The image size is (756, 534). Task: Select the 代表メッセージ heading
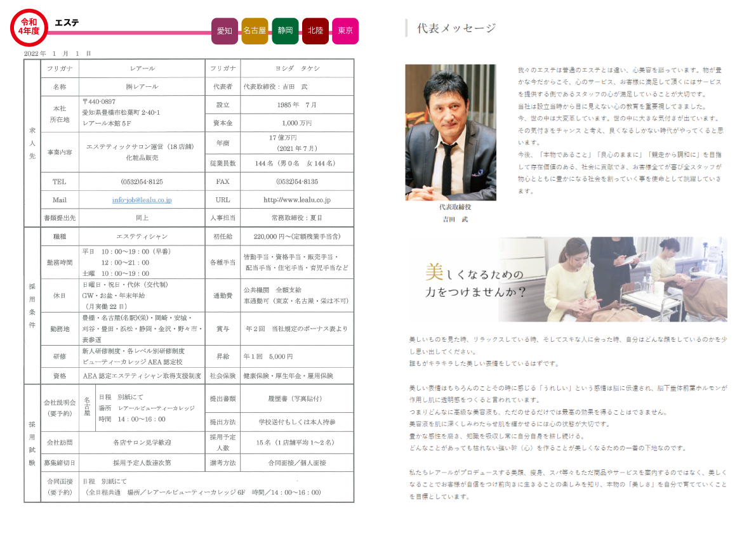(x=456, y=29)
